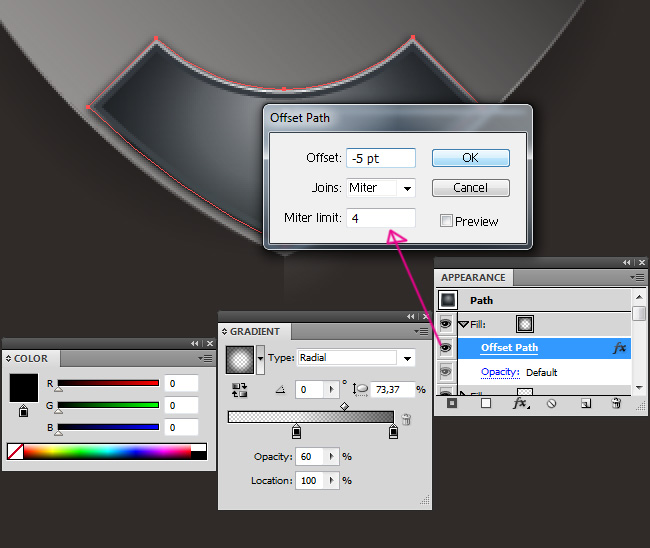Click the gradient slider bar
This screenshot has height=548, width=650.
310,417
